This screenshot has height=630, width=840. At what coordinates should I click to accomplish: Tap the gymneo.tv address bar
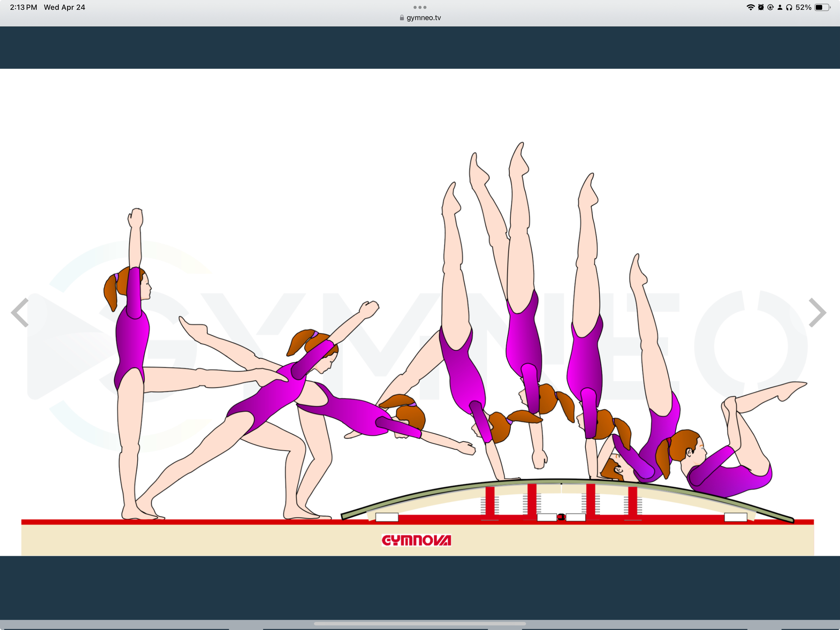pyautogui.click(x=423, y=17)
